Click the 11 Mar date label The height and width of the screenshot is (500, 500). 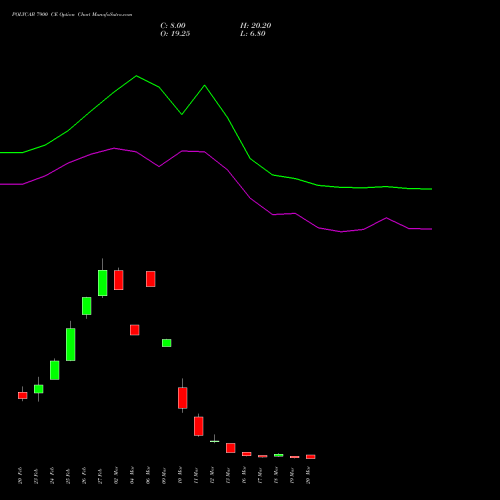196,476
